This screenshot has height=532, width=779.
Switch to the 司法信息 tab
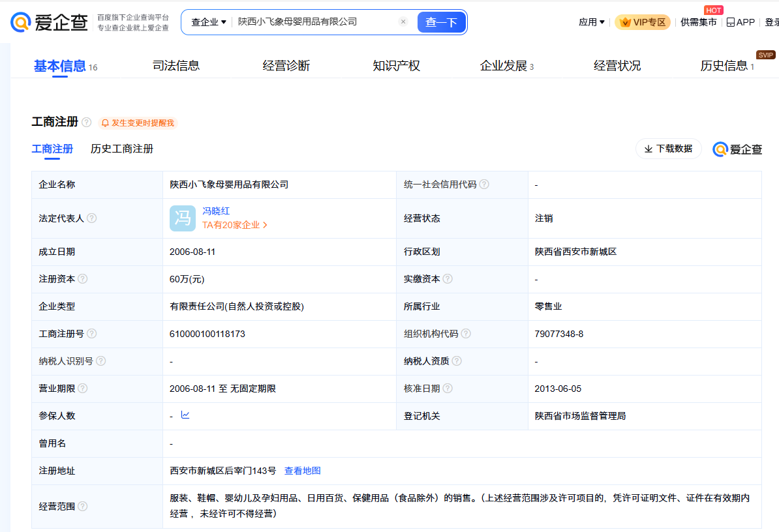pyautogui.click(x=176, y=66)
